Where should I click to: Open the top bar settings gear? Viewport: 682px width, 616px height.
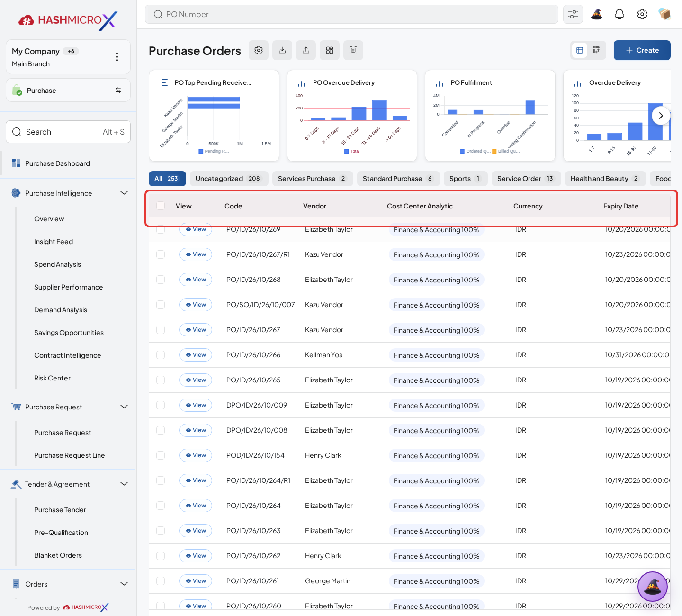(x=642, y=14)
